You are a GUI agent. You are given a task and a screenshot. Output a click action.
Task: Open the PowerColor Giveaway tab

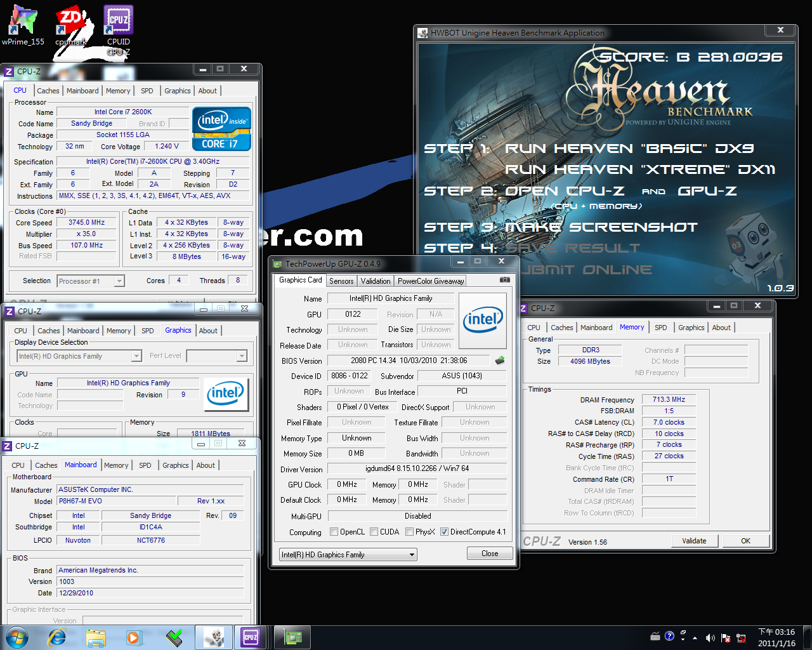431,281
